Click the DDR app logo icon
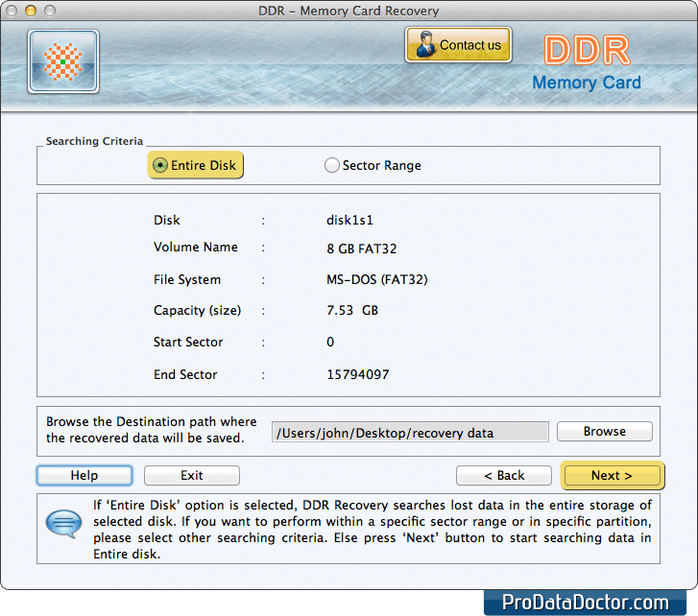Screen dimensions: 698x616 pos(63,61)
